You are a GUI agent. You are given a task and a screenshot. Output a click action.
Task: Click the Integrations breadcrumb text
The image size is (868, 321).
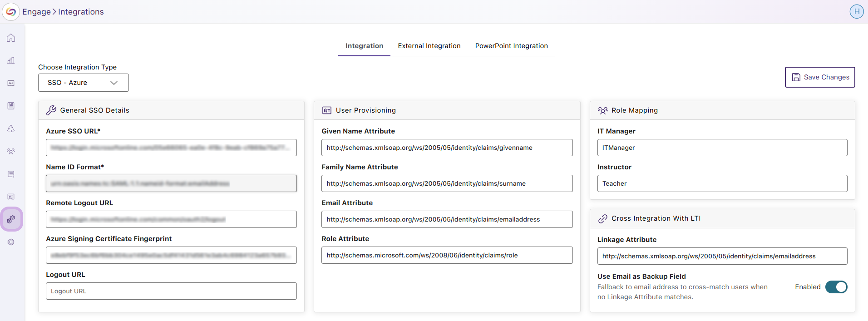point(81,12)
